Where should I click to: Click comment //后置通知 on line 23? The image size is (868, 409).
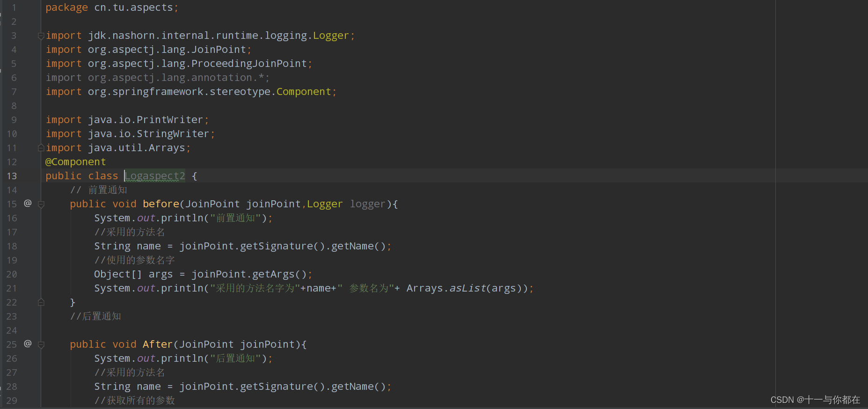tap(95, 316)
